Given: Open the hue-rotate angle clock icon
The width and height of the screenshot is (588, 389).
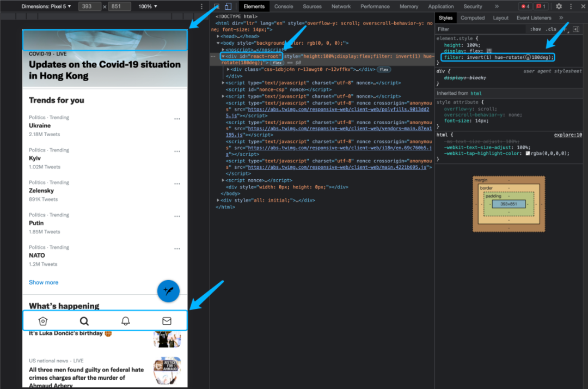Looking at the screenshot, I should click(528, 57).
